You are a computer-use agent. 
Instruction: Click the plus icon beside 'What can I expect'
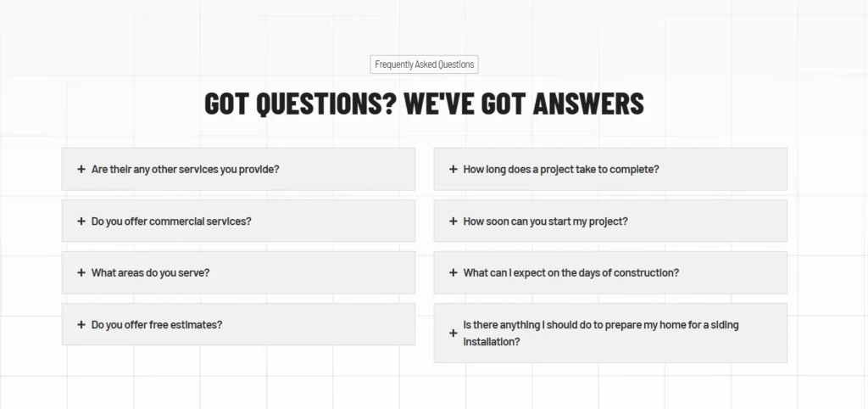pos(453,272)
